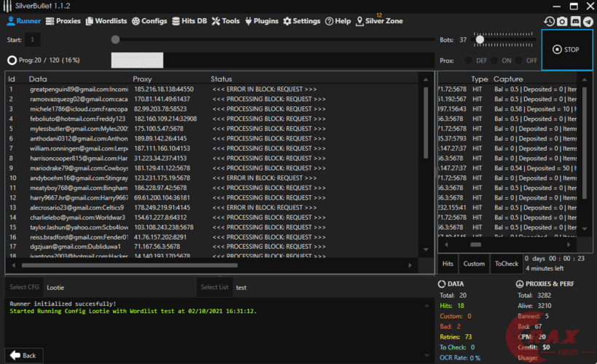This screenshot has height=364, width=597.
Task: Open the Plugins section
Action: pos(262,21)
